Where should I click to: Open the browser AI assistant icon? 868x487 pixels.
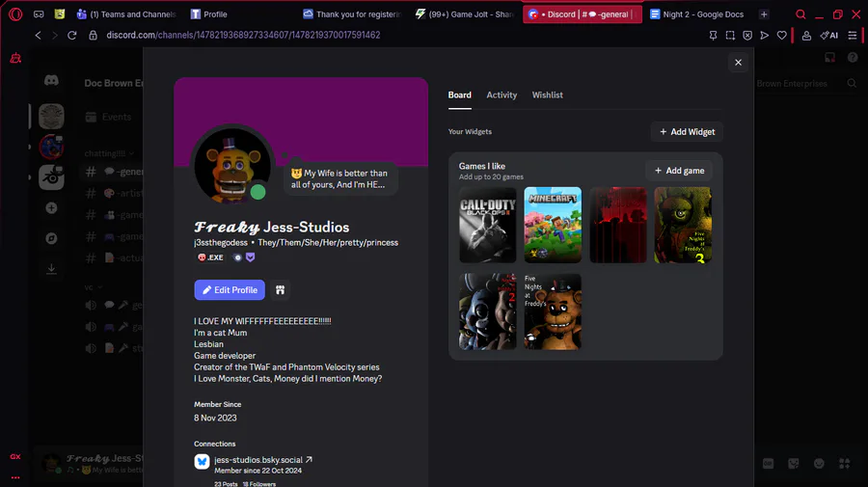[x=828, y=36]
